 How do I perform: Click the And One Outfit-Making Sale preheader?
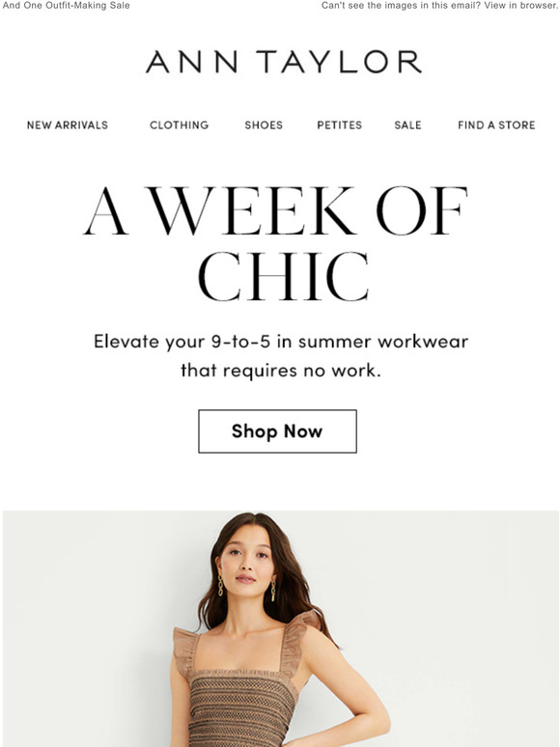coord(67,6)
